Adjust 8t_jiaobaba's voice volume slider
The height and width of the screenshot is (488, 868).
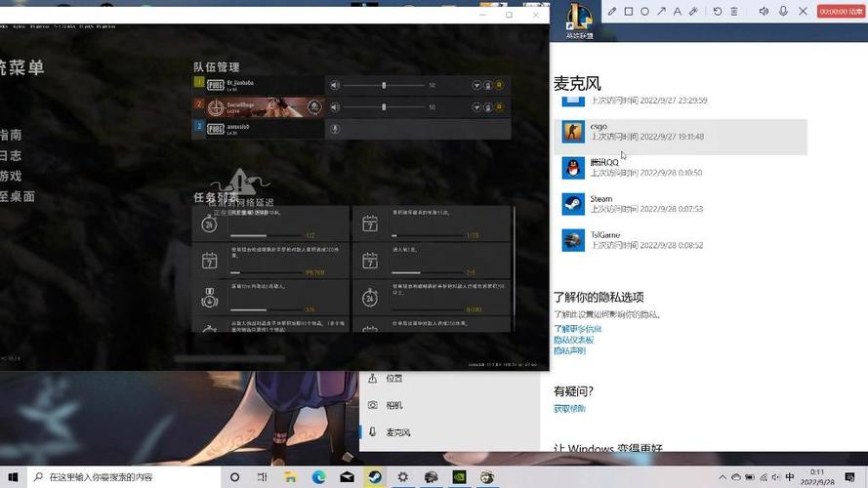coord(384,85)
